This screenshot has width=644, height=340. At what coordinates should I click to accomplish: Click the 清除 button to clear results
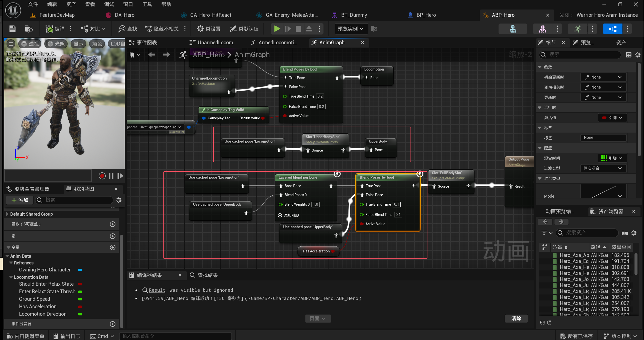coord(516,318)
